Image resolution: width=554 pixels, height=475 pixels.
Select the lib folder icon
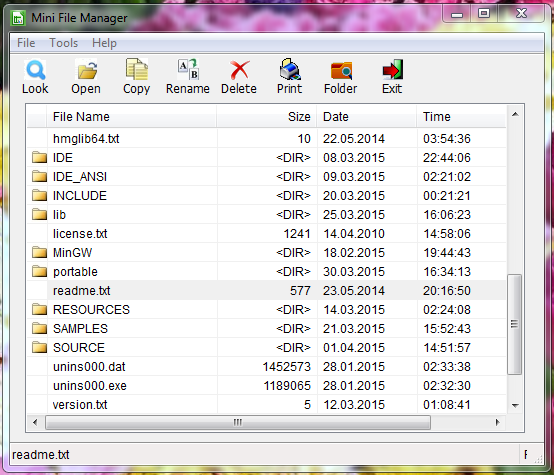pos(39,215)
